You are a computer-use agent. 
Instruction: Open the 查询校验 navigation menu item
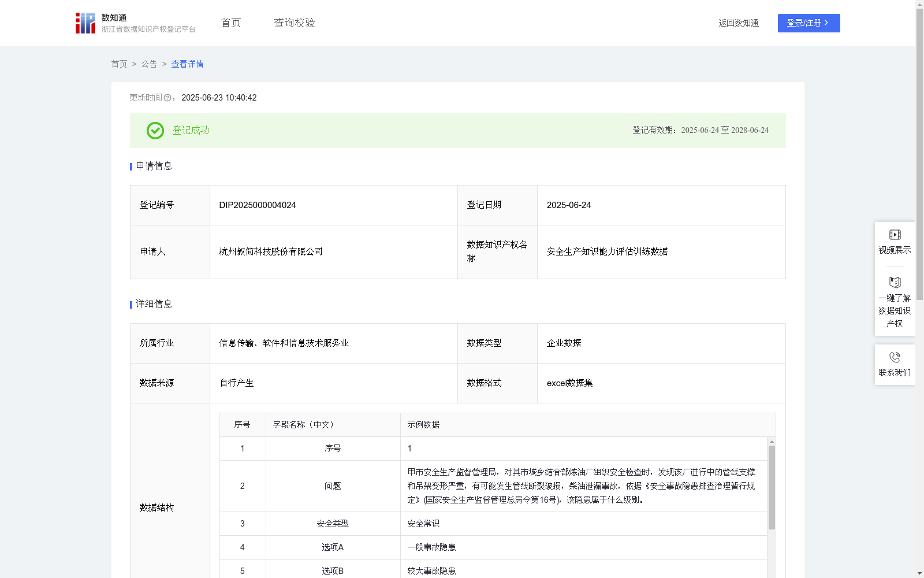click(x=295, y=23)
